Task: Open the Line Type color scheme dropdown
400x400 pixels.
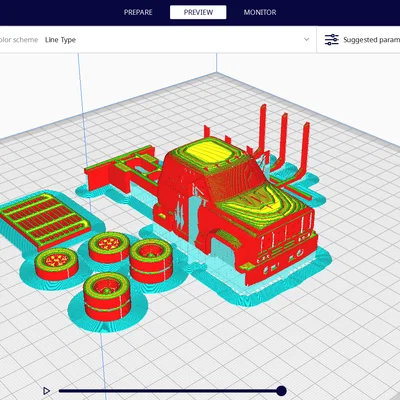Action: pyautogui.click(x=177, y=40)
